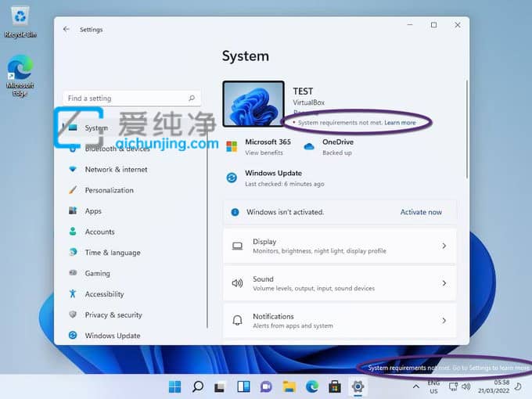
Task: Click ENG US language indicator
Action: point(434,386)
